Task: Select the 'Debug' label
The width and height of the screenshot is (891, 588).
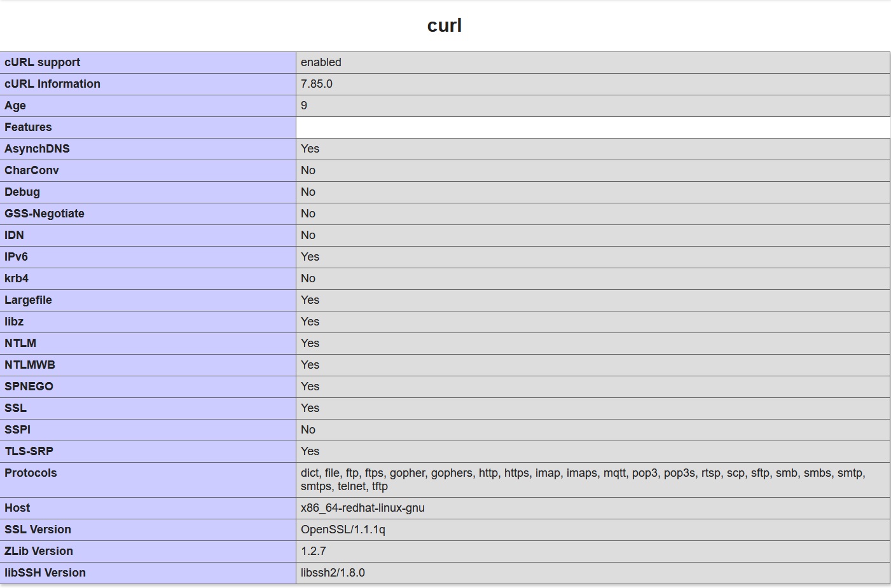Action: 22,192
